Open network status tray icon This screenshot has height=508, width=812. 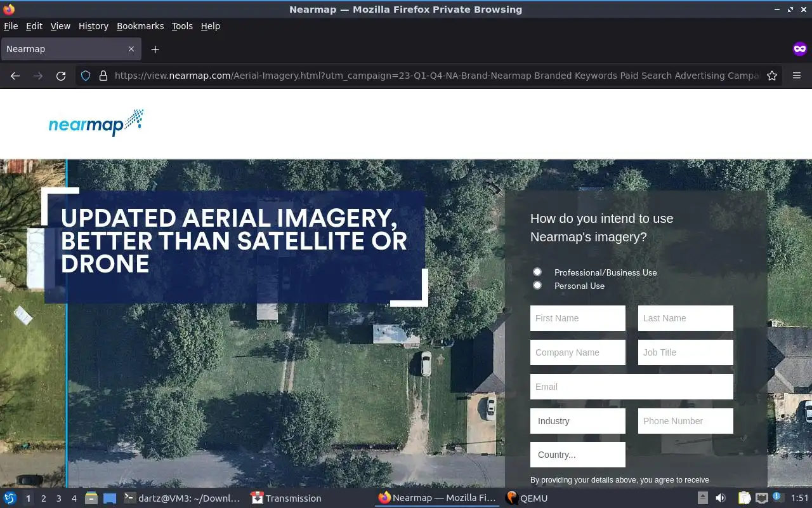762,498
